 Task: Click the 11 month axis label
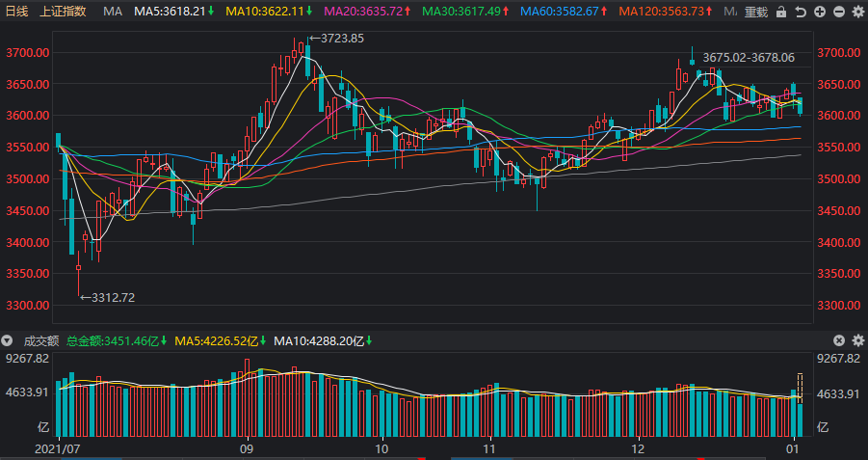tap(489, 447)
